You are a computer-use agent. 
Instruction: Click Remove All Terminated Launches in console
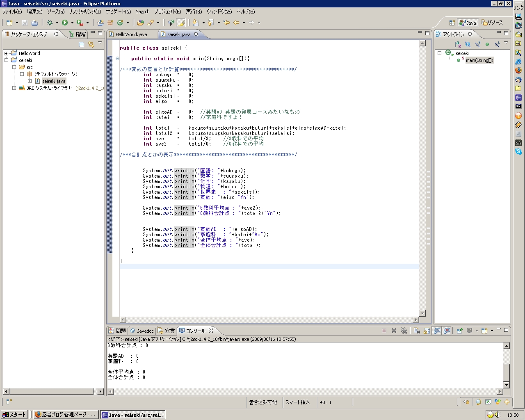tap(404, 331)
